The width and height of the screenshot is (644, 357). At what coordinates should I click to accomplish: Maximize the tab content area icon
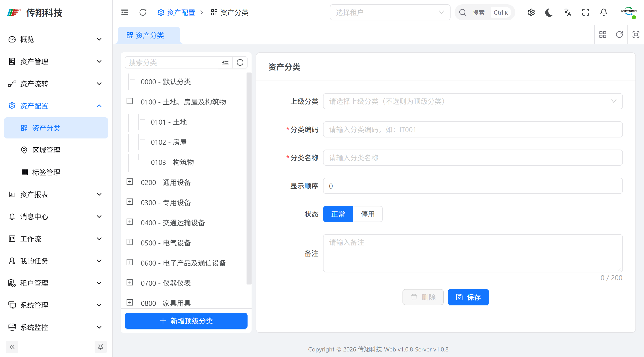636,35
